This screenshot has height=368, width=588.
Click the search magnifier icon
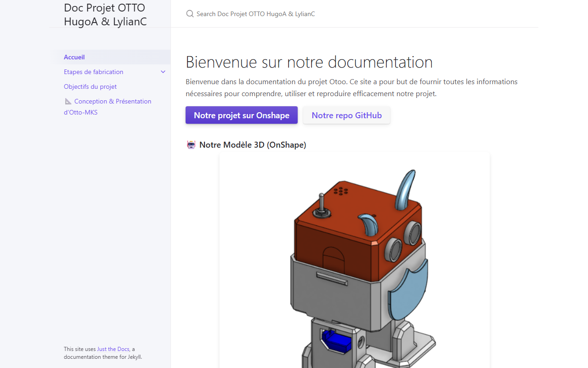(x=190, y=14)
